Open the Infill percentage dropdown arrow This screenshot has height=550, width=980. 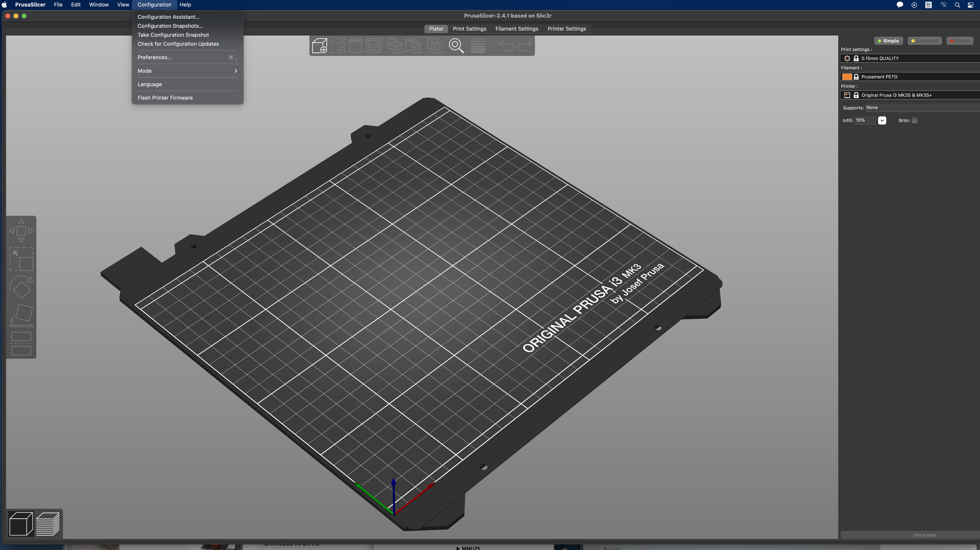point(882,121)
